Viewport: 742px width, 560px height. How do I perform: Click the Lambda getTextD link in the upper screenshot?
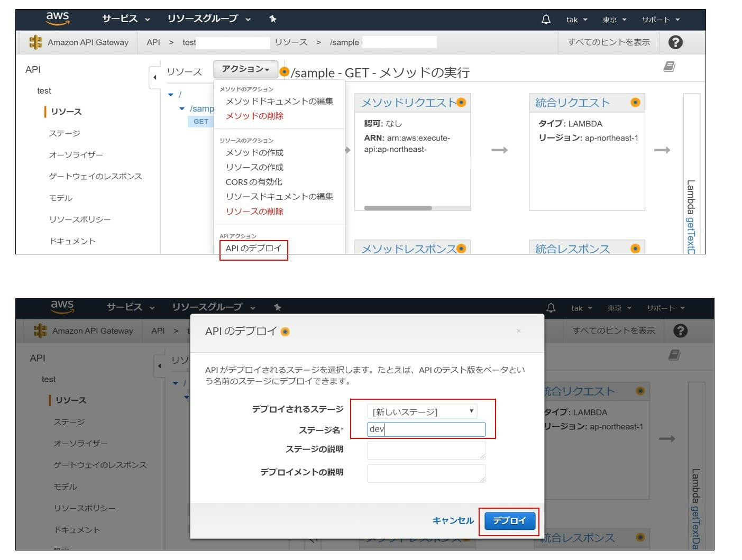point(691,235)
